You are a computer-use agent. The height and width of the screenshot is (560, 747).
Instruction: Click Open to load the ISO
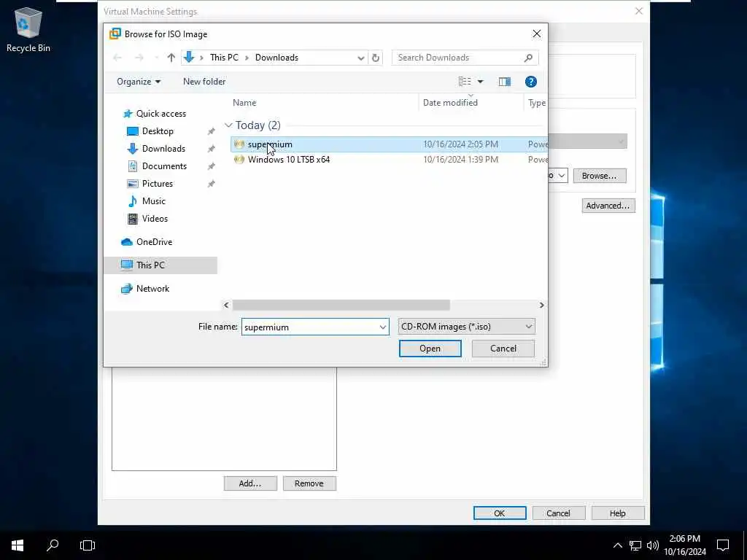point(430,349)
